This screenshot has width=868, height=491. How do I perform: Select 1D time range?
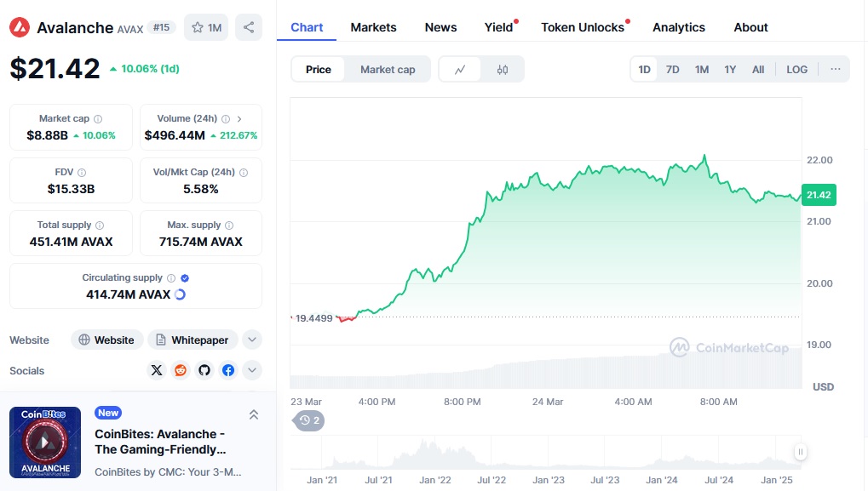click(x=644, y=70)
